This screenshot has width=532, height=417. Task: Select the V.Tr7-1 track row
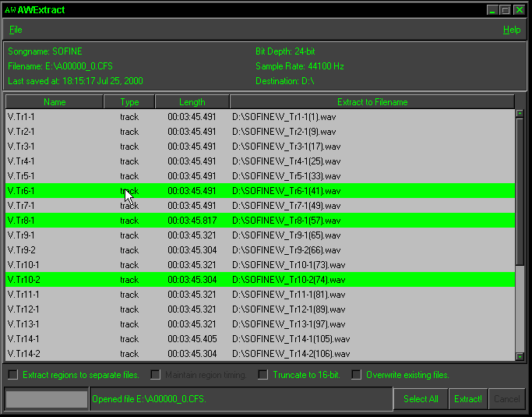pyautogui.click(x=260, y=206)
